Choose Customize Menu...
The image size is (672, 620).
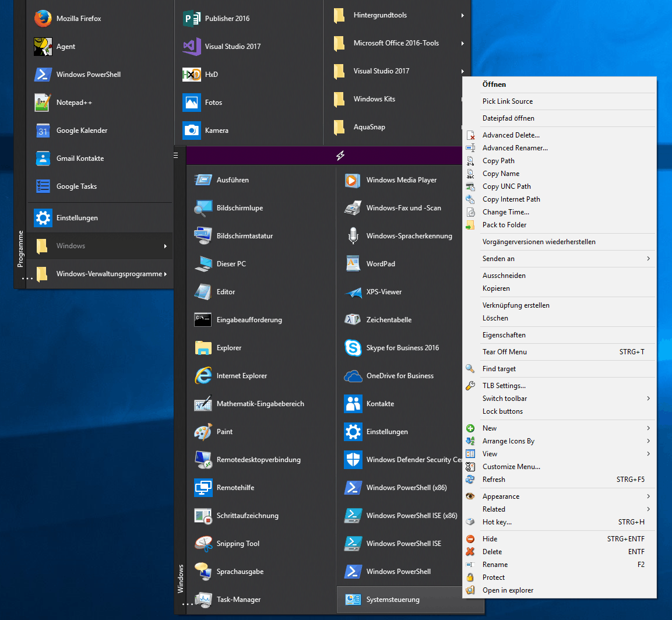[560, 467]
